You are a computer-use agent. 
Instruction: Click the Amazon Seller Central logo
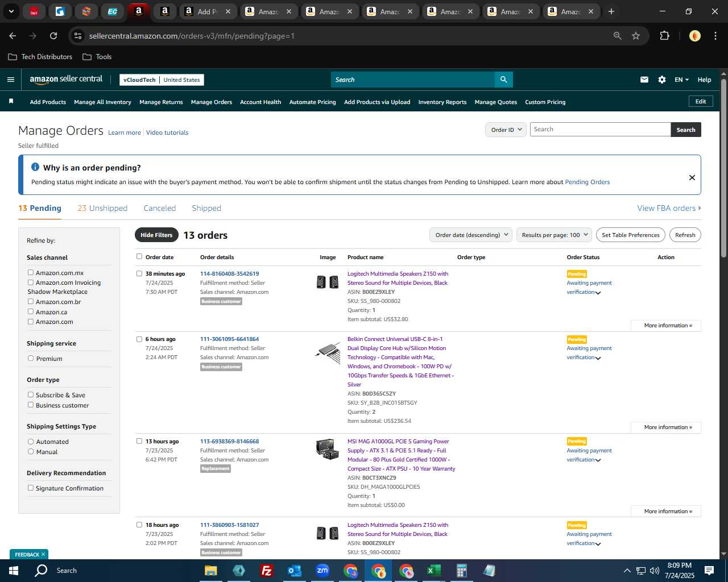[x=66, y=80]
